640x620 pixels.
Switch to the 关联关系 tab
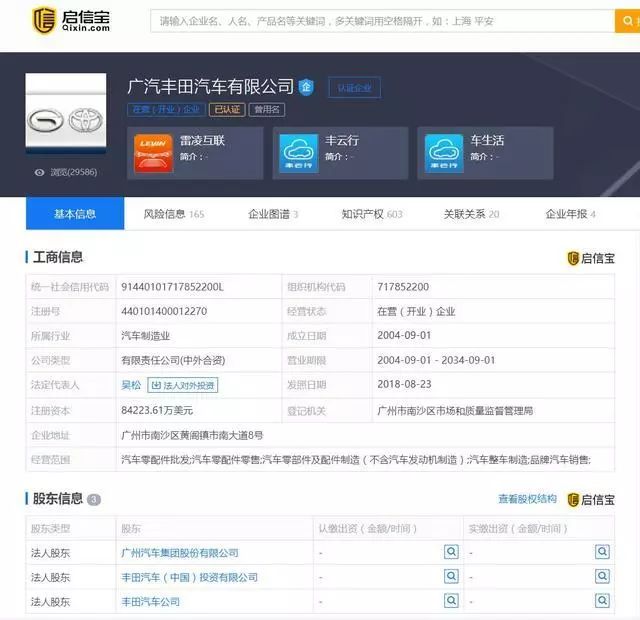pos(471,214)
